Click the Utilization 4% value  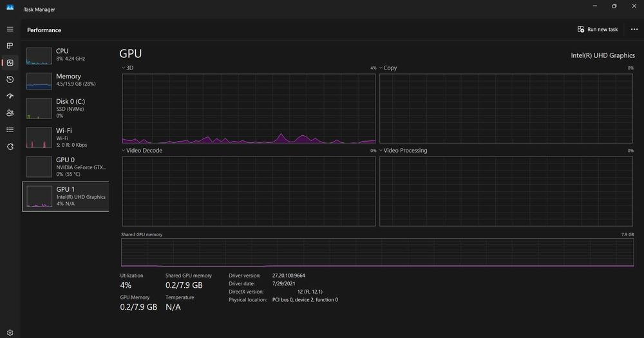coord(126,285)
